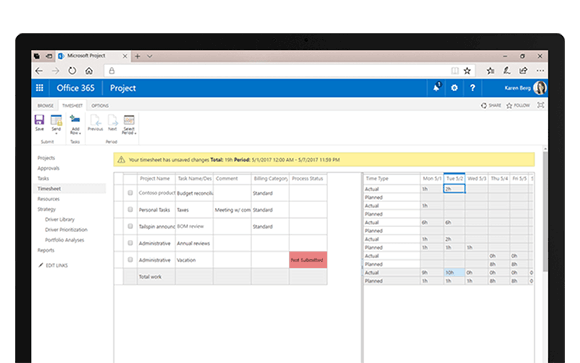Open Approvals in sidebar
This screenshot has width=580, height=363.
(48, 168)
